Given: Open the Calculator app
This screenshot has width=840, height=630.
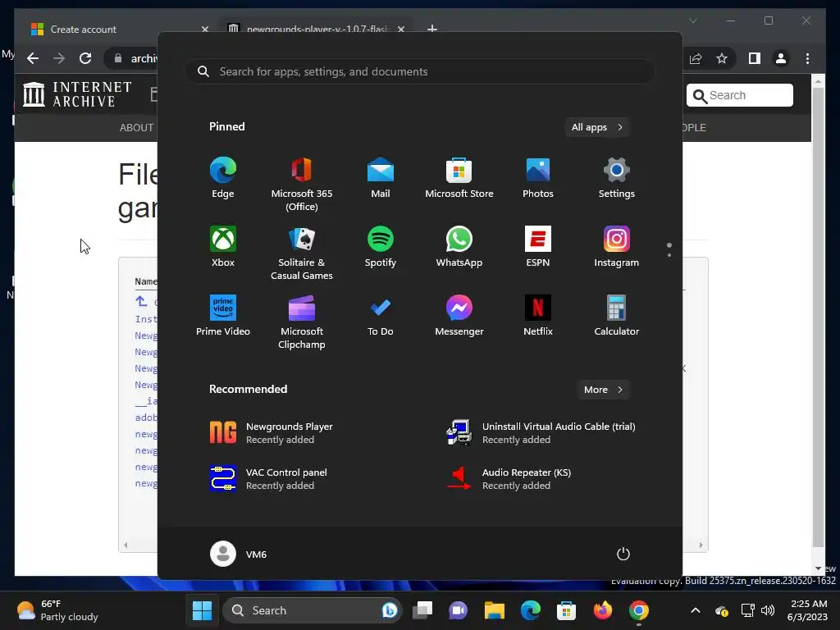Looking at the screenshot, I should click(617, 316).
